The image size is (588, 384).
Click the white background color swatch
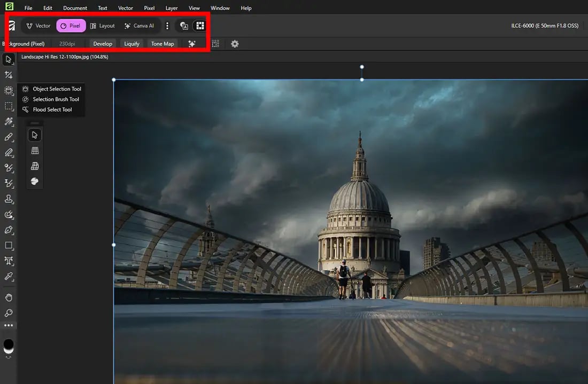click(8, 351)
